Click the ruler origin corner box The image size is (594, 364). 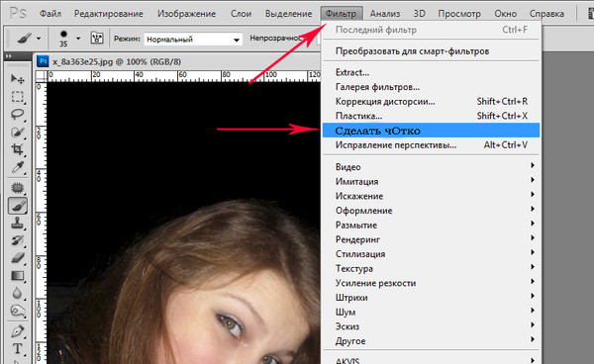(x=41, y=76)
